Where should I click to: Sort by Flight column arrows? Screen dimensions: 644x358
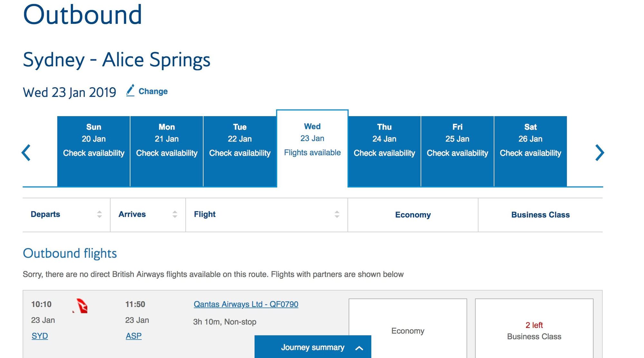[337, 214]
